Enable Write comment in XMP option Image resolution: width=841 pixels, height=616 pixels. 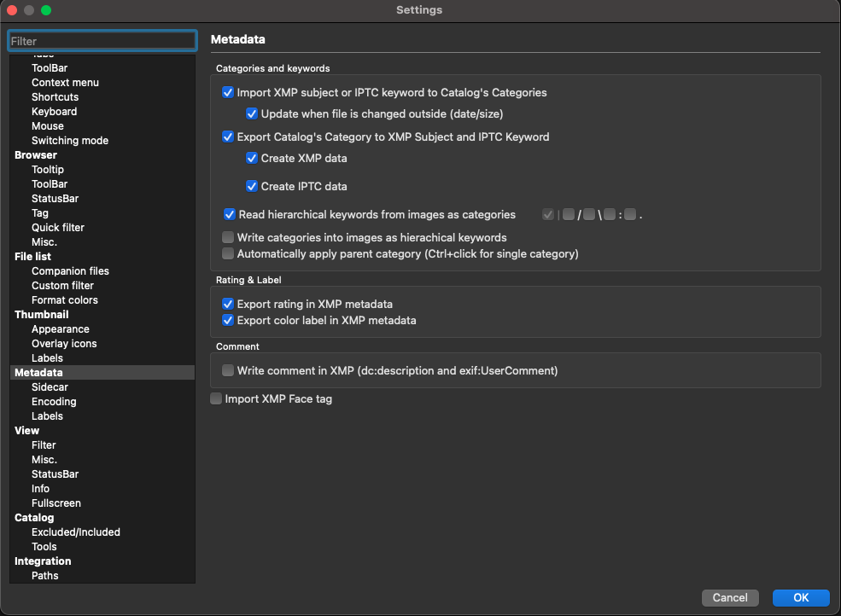[x=228, y=370]
